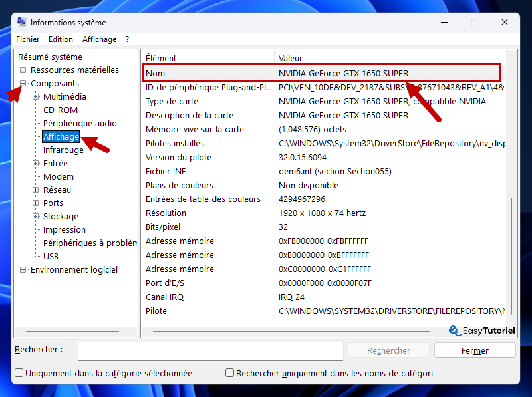Expand the Multimédia node
The width and height of the screenshot is (532, 397).
[35, 96]
